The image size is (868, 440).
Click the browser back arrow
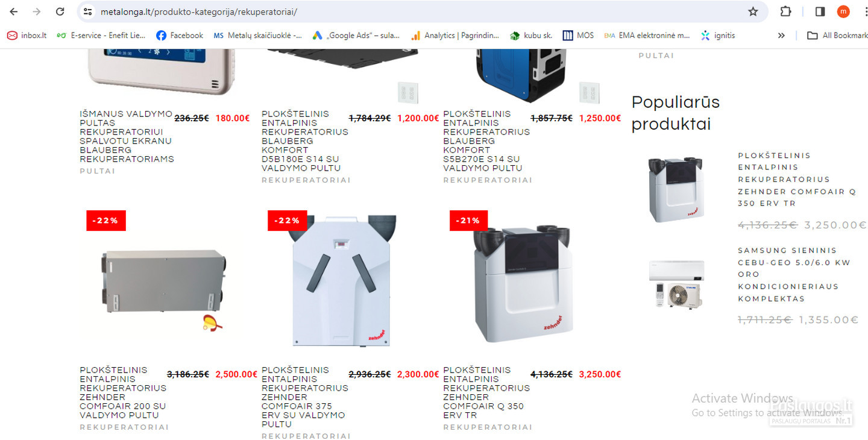(13, 11)
